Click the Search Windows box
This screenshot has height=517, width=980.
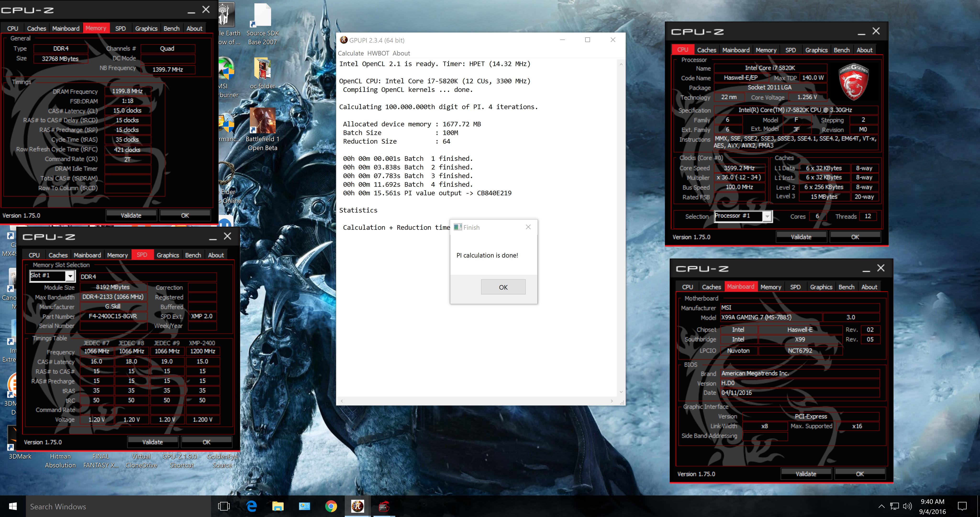click(x=118, y=506)
